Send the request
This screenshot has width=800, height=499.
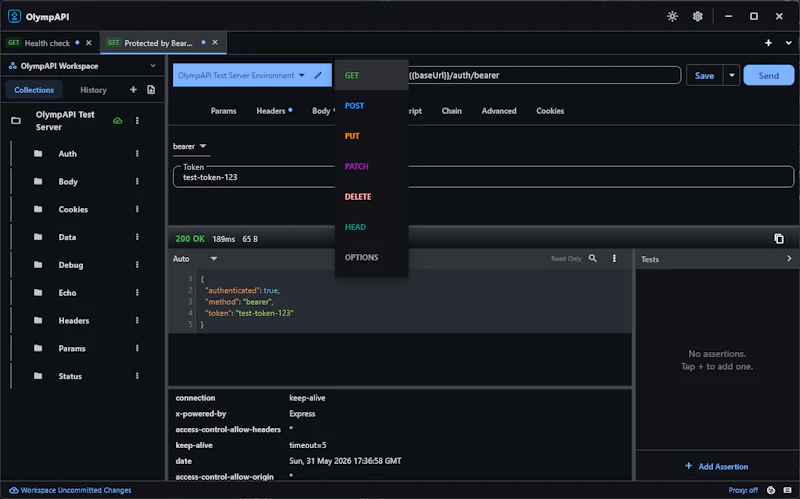[768, 76]
